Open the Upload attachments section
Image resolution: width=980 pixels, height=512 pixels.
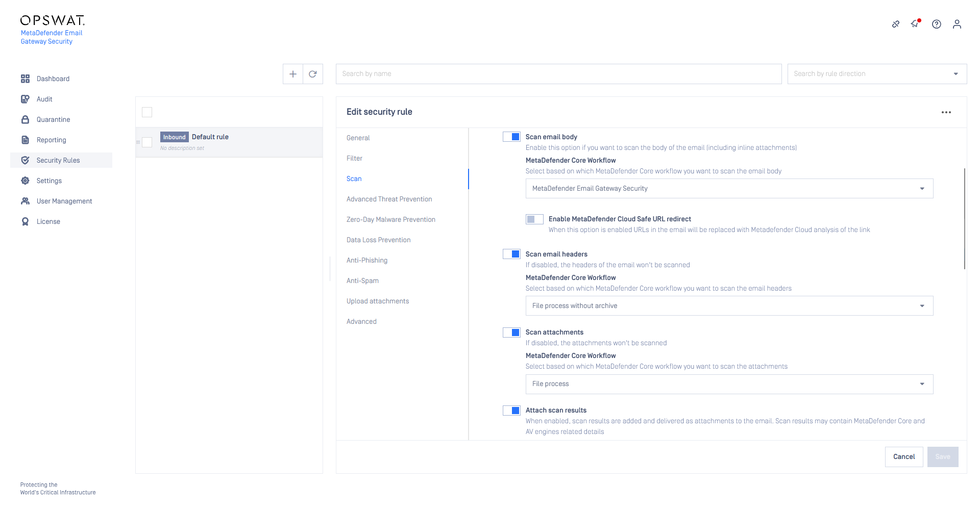click(378, 301)
